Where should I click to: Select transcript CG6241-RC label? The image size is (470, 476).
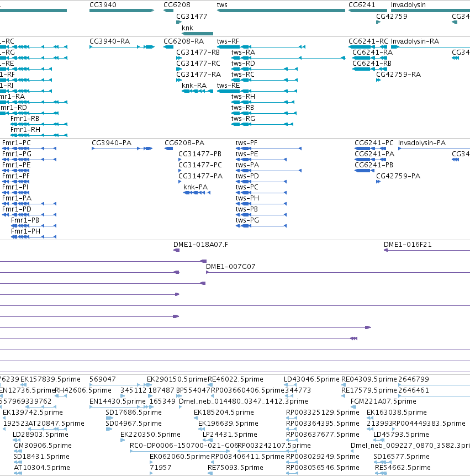(368, 41)
